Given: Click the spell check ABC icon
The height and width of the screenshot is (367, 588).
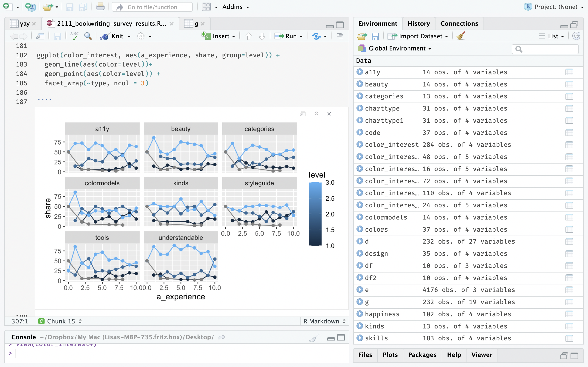Looking at the screenshot, I should 74,36.
